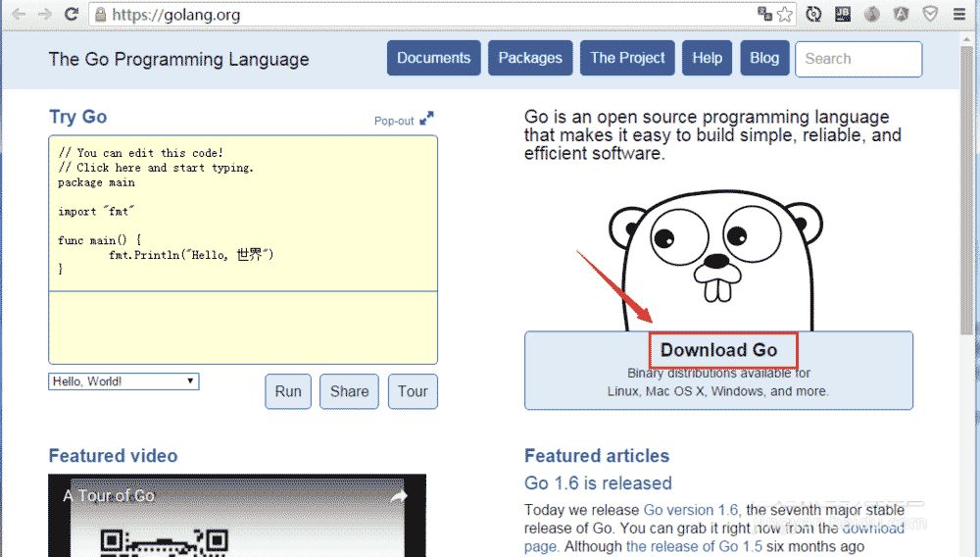980x557 pixels.
Task: Open the Help menu
Action: click(x=707, y=58)
